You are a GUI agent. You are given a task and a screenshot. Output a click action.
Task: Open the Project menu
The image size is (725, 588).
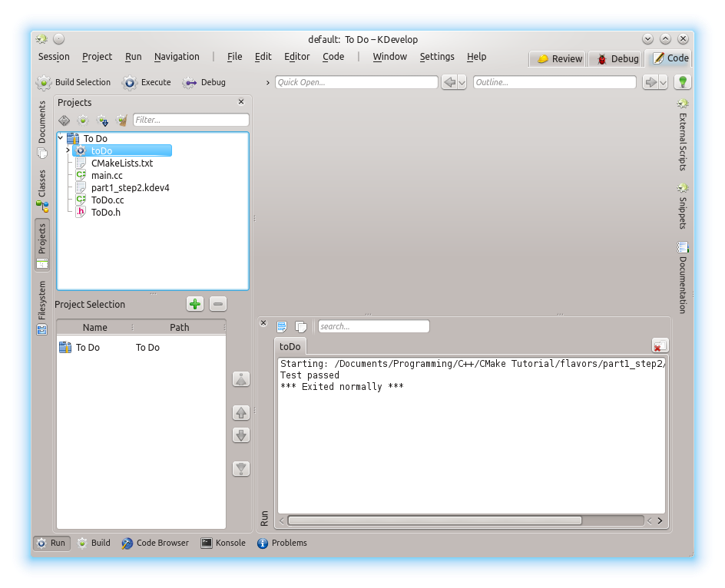[97, 56]
